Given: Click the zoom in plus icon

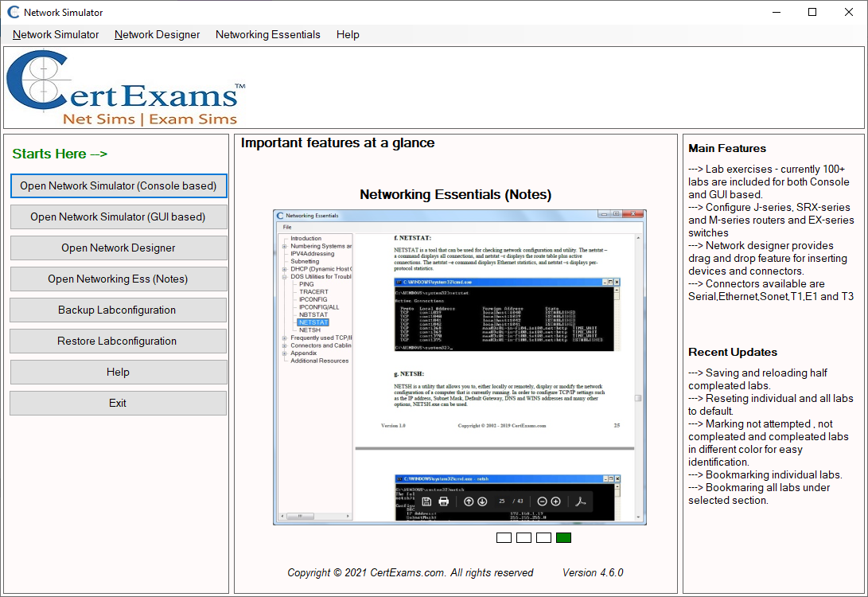Looking at the screenshot, I should pos(555,501).
